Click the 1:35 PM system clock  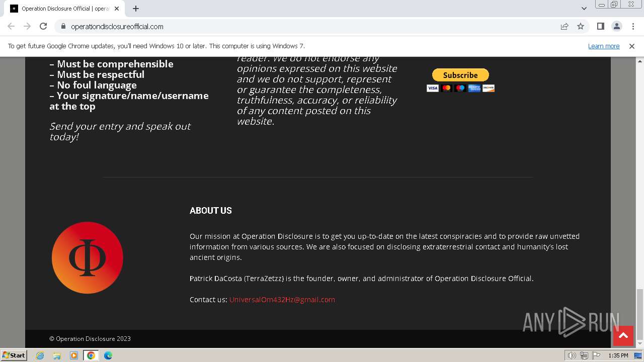coord(618,355)
